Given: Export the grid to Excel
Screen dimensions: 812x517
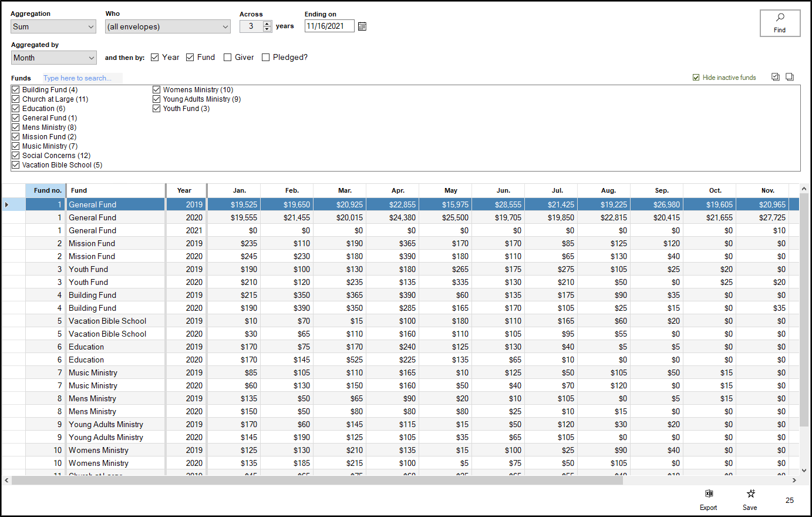Looking at the screenshot, I should pos(709,499).
